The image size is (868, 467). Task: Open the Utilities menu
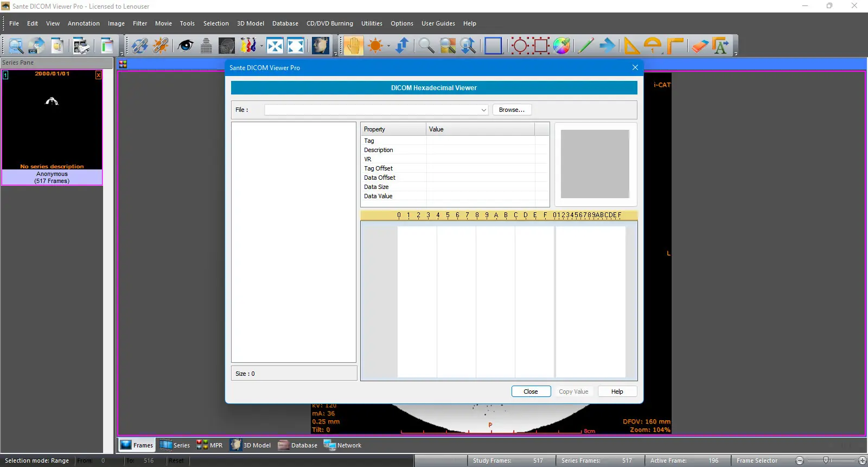(x=372, y=23)
